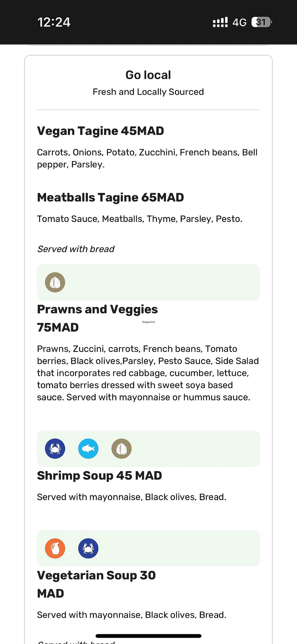Tap the battery indicator in the status bar

pos(261,22)
